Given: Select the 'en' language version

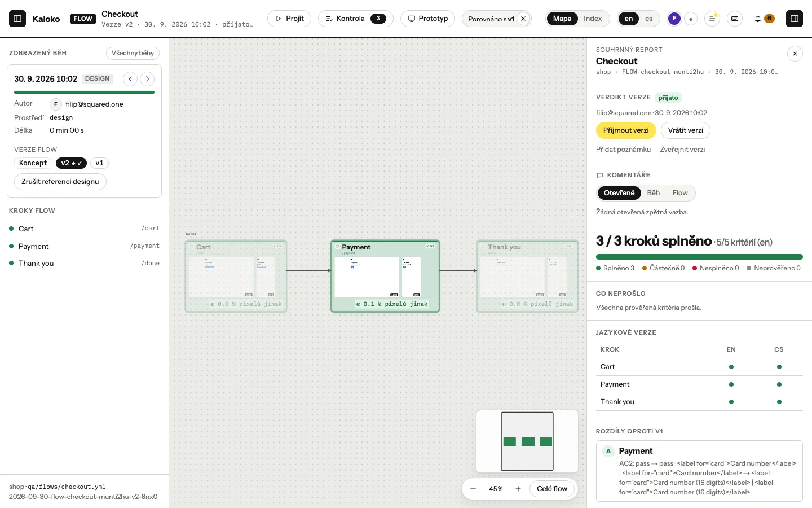Looking at the screenshot, I should pos(629,19).
